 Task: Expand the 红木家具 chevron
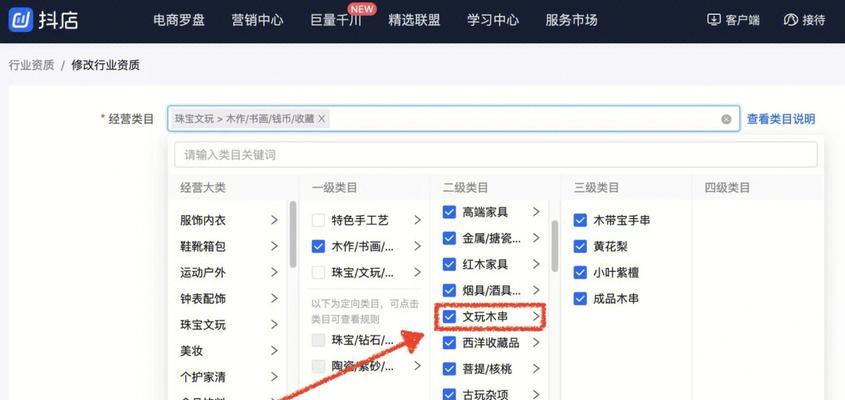tap(536, 264)
